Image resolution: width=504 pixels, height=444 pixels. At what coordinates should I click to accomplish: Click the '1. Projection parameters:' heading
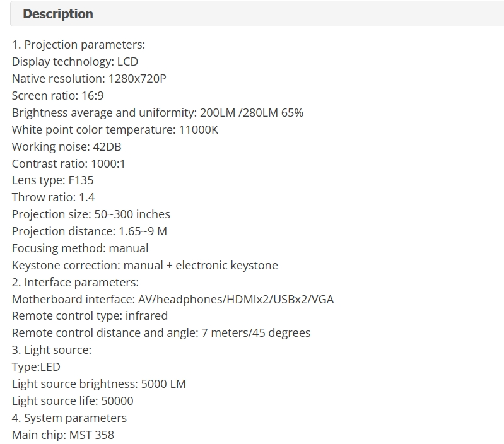78,45
